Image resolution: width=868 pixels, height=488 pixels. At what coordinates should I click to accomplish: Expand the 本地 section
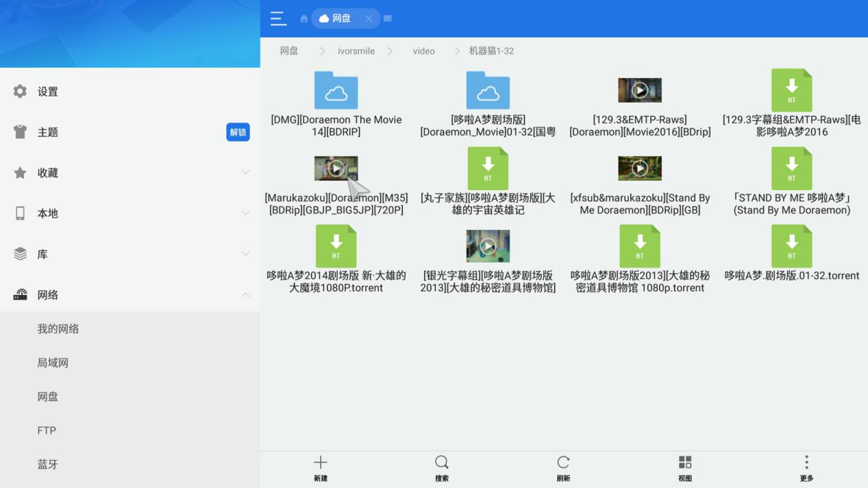pos(245,213)
